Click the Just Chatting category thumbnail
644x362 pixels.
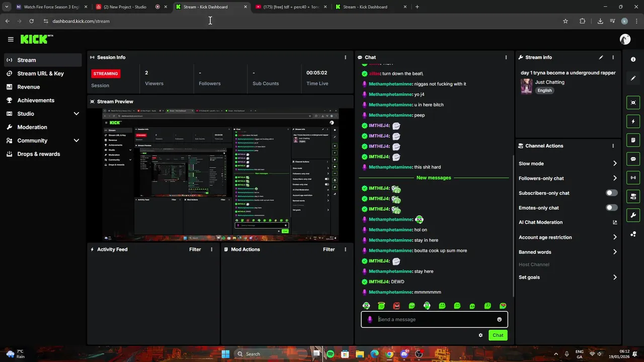click(526, 86)
